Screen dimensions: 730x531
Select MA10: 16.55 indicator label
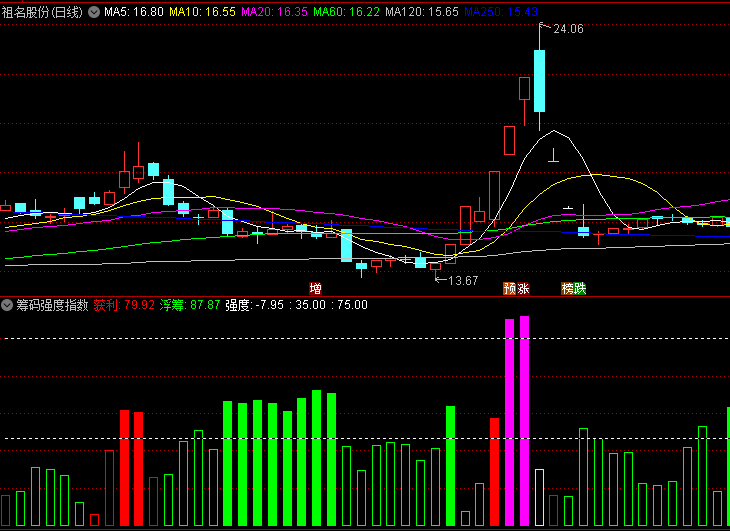click(203, 12)
